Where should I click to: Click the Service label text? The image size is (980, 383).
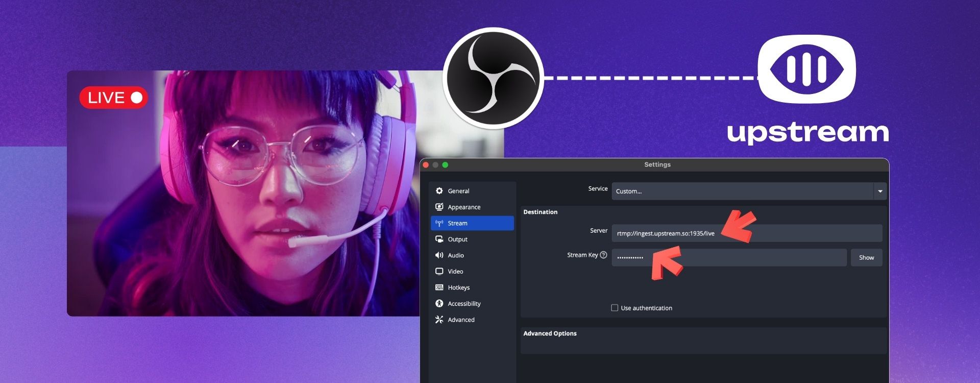click(598, 188)
